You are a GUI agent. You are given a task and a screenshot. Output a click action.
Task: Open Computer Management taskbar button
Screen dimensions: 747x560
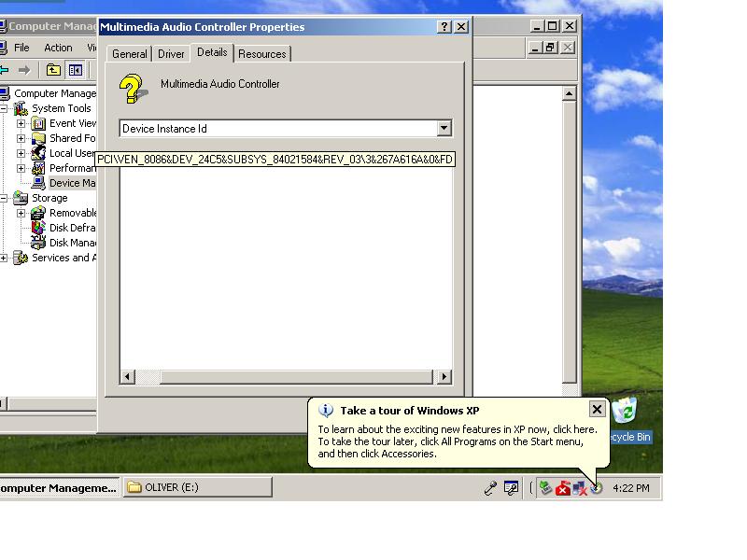click(x=59, y=488)
